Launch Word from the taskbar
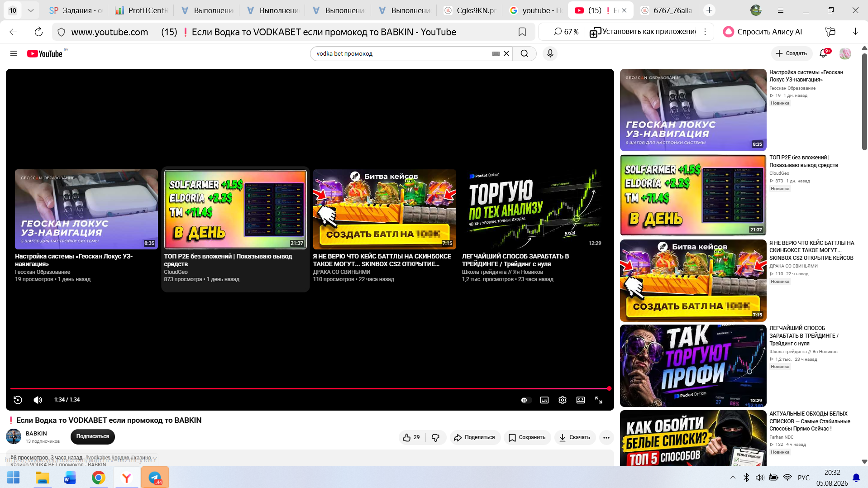868x488 pixels. 70,478
